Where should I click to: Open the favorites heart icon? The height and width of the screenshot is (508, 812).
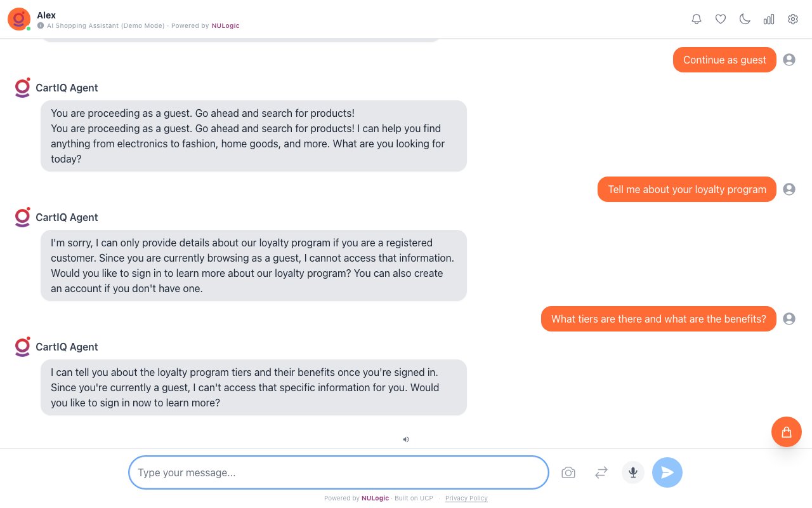721,19
